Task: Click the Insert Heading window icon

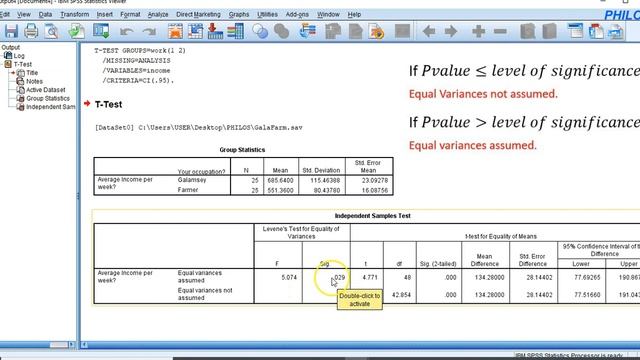Action: [576, 31]
